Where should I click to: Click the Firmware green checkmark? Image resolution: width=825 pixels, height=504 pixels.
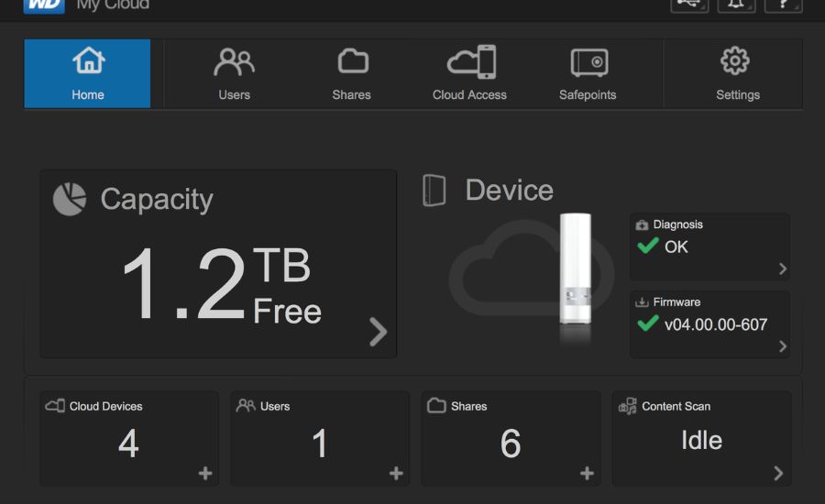click(x=648, y=323)
